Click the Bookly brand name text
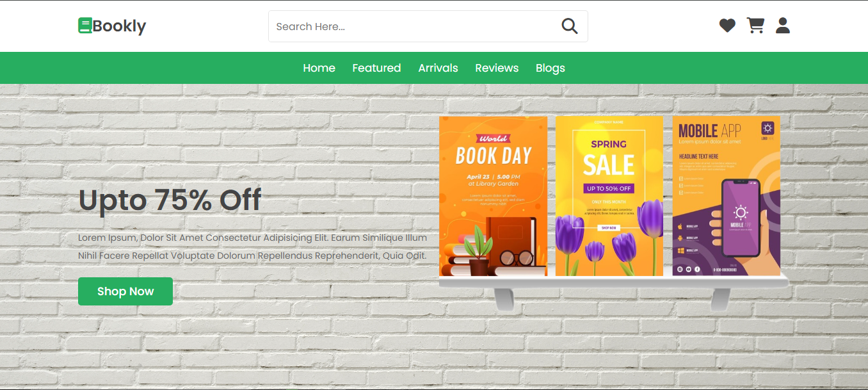Viewport: 868px width, 390px height. (119, 26)
